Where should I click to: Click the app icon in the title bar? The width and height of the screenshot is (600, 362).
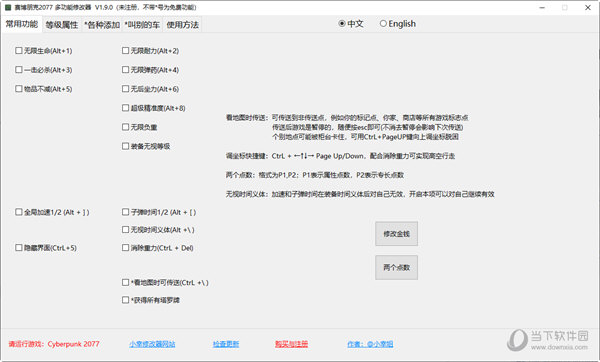tap(8, 7)
